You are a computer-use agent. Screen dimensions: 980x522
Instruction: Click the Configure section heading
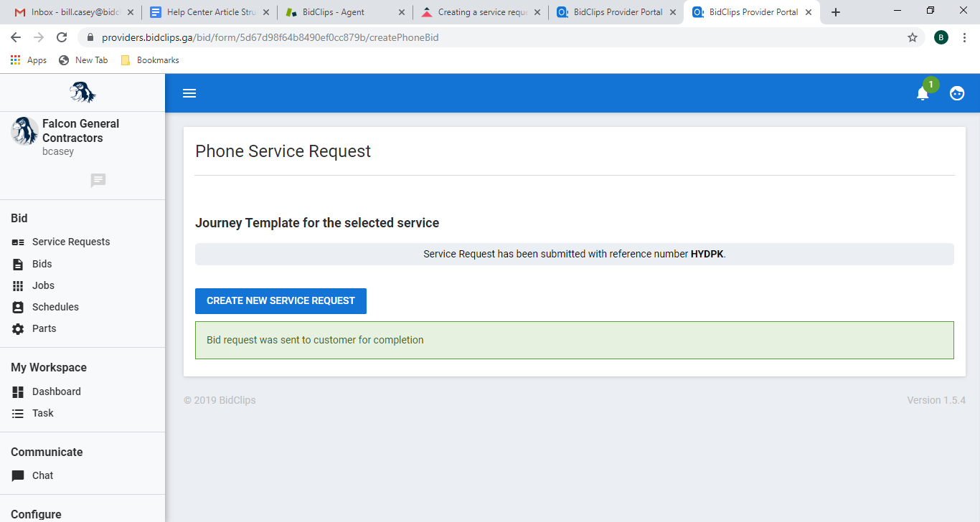[x=36, y=514]
